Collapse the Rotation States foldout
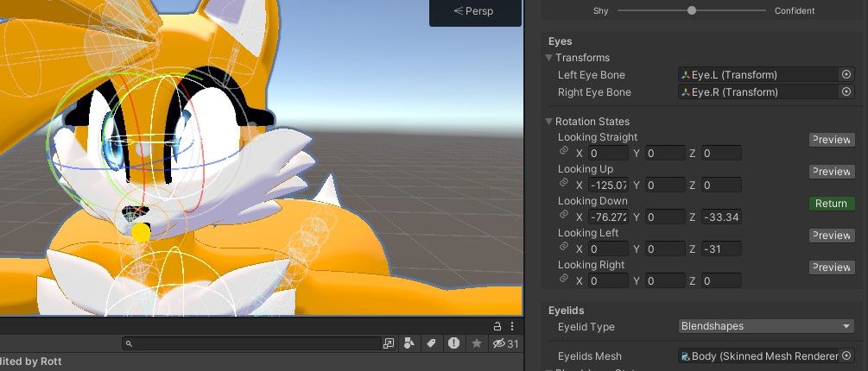Viewport: 868px width, 371px height. click(x=549, y=121)
